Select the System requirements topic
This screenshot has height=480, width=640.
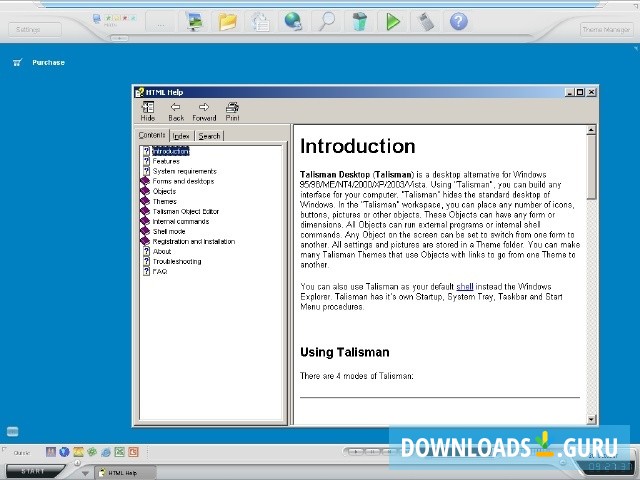coord(184,171)
